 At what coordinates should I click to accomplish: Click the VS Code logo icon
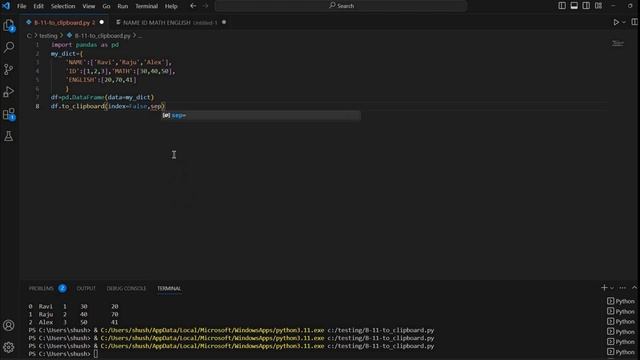pyautogui.click(x=6, y=6)
